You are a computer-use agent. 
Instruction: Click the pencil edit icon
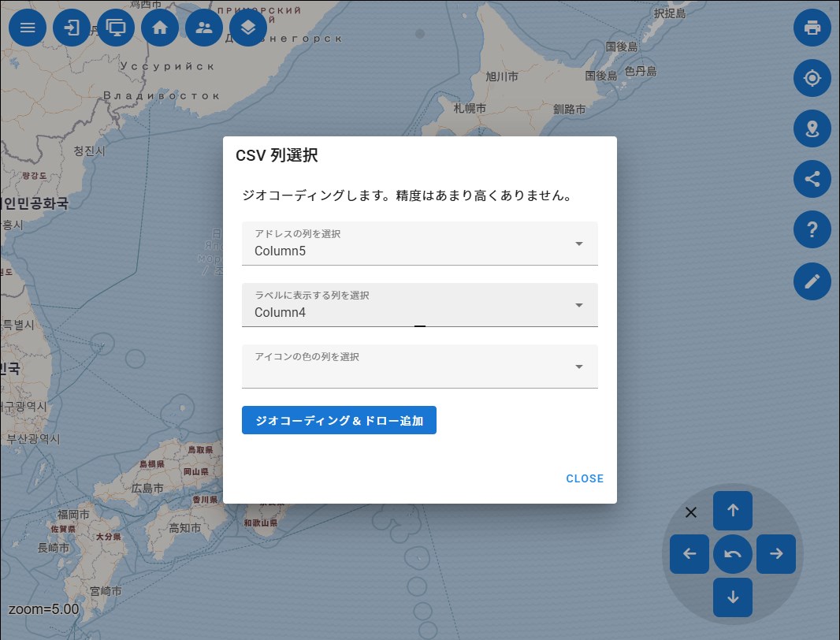[x=812, y=281]
